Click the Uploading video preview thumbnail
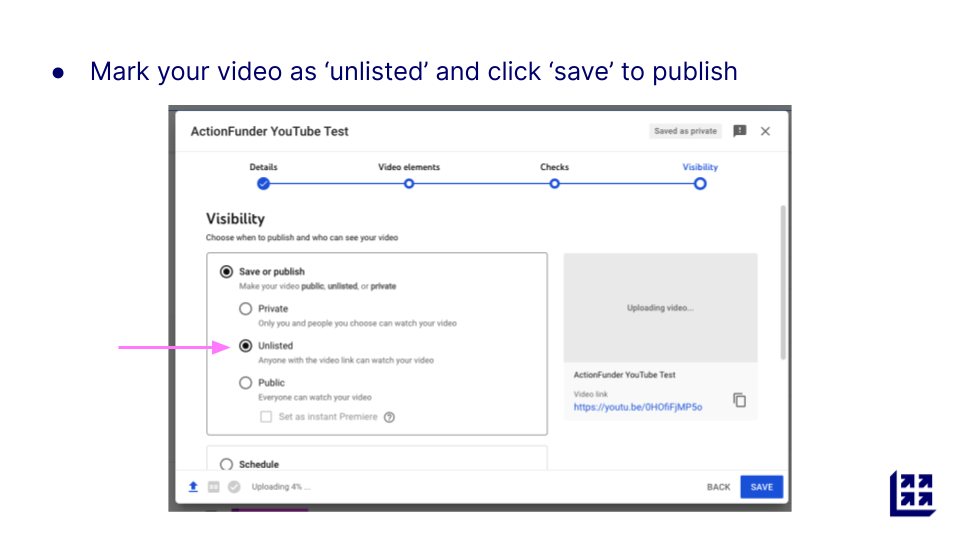This screenshot has height=540, width=960. click(x=661, y=308)
